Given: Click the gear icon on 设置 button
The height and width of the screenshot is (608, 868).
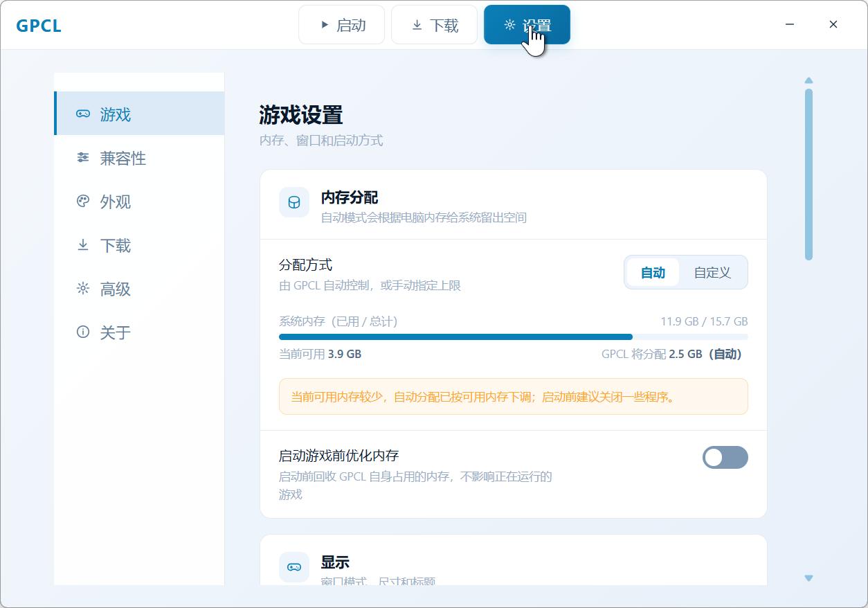Looking at the screenshot, I should pyautogui.click(x=510, y=25).
